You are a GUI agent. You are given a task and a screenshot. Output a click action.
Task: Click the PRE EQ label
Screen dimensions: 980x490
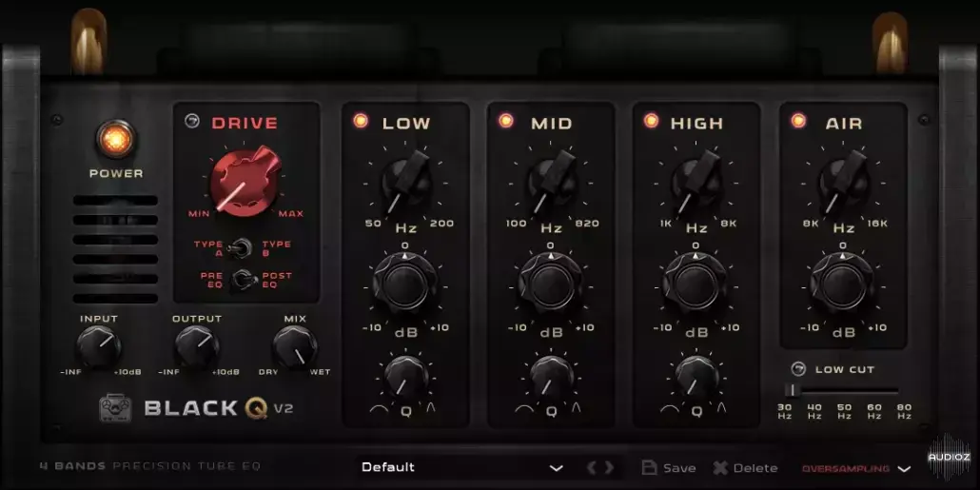tap(212, 280)
